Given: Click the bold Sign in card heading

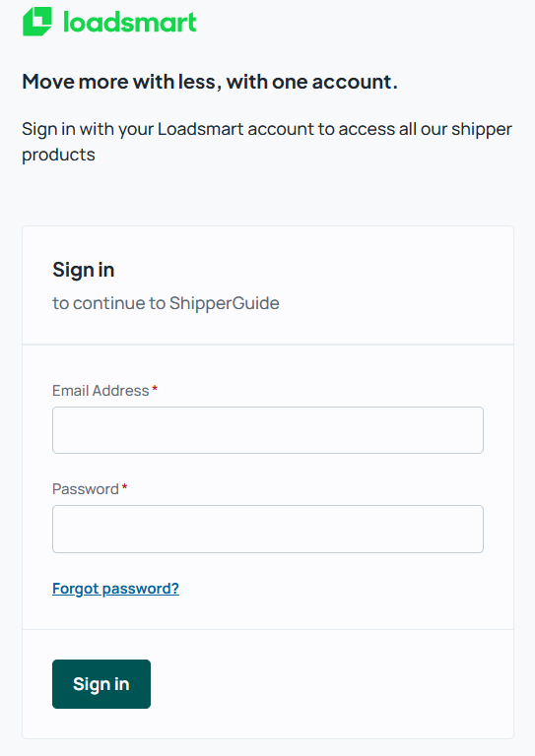Looking at the screenshot, I should [84, 270].
